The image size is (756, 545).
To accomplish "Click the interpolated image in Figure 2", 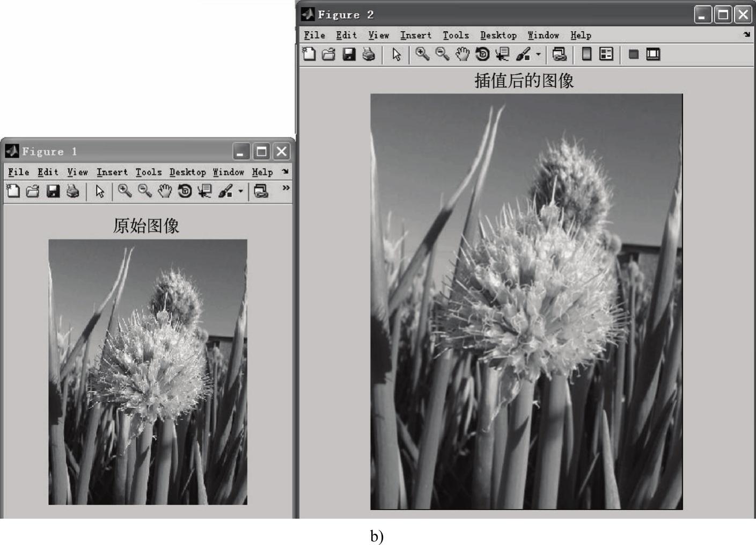I will click(x=526, y=302).
